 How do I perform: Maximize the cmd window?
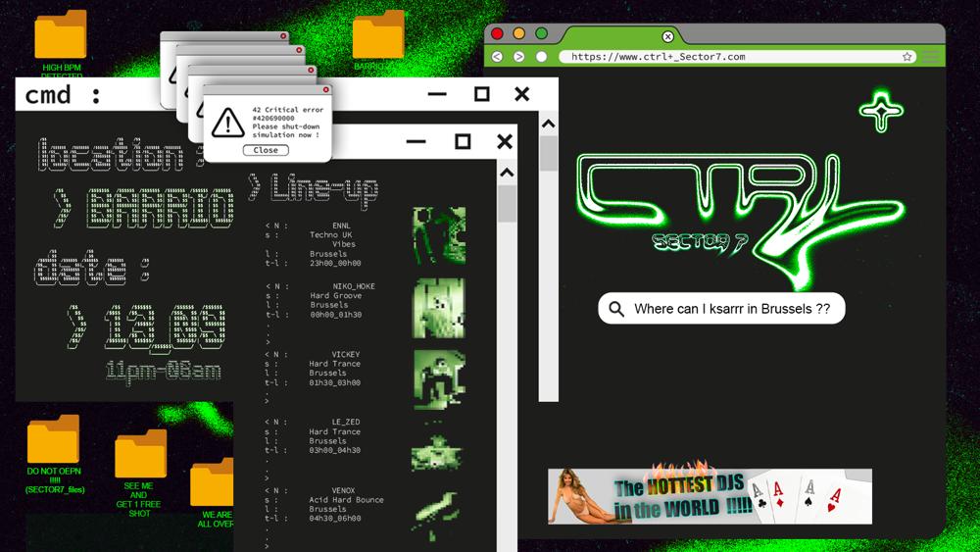pos(481,94)
